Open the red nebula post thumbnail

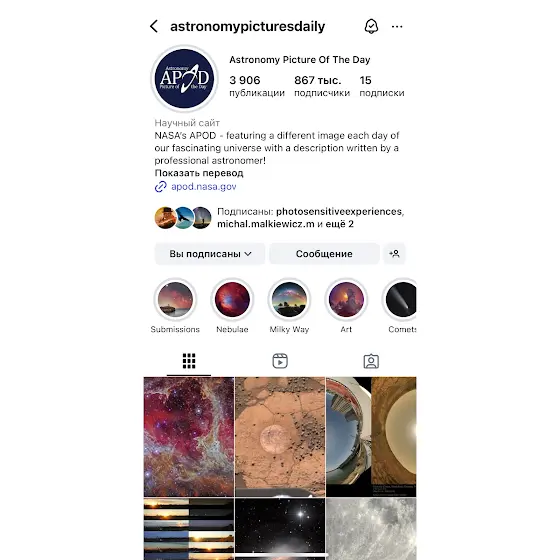pos(189,437)
